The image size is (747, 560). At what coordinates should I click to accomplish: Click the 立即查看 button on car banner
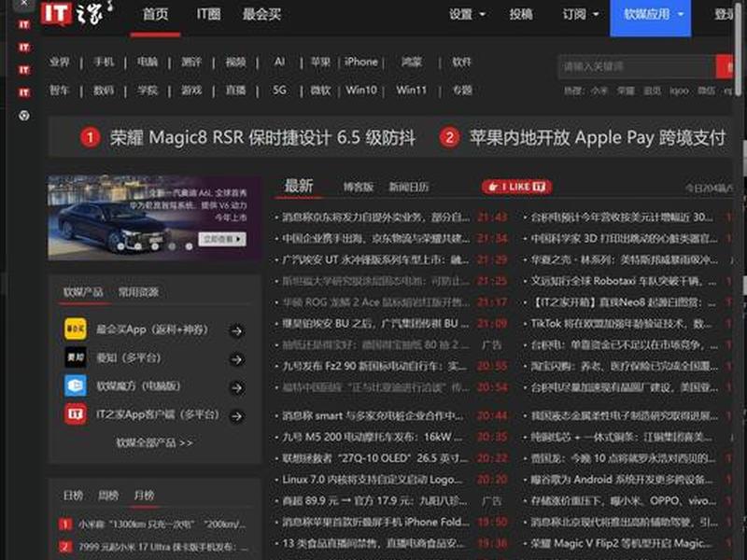coord(222,239)
